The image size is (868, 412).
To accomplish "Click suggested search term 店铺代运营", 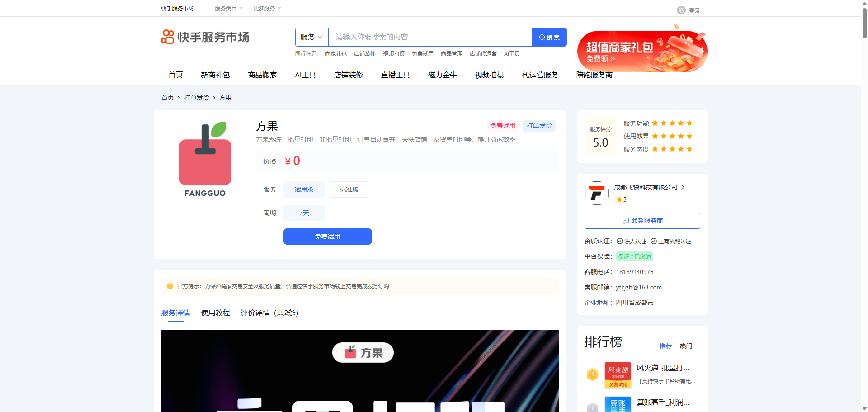I will (x=483, y=54).
